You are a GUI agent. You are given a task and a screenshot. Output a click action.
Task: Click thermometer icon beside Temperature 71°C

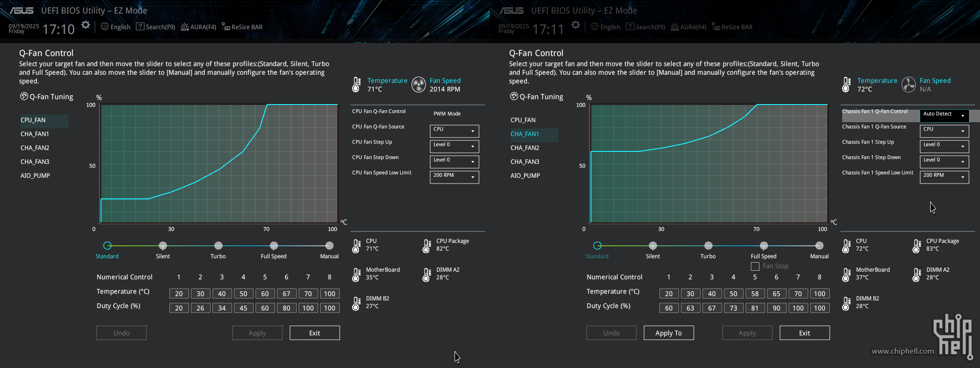(356, 85)
